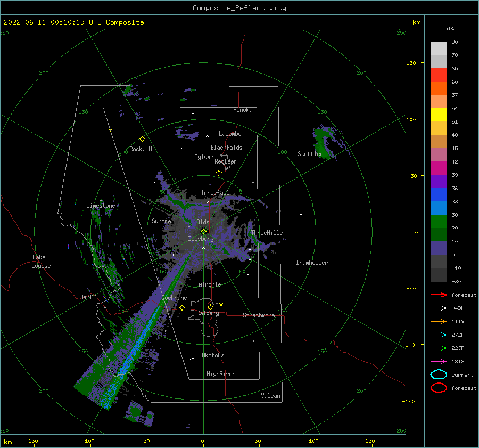Click the Banff label
Image resolution: width=479 pixels, height=448 pixels.
pos(88,297)
